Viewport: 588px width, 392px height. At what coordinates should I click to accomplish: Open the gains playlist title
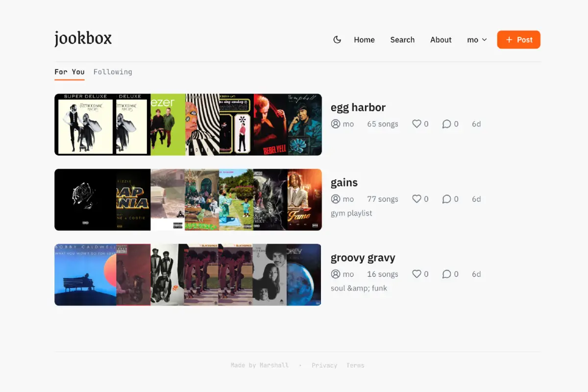344,182
